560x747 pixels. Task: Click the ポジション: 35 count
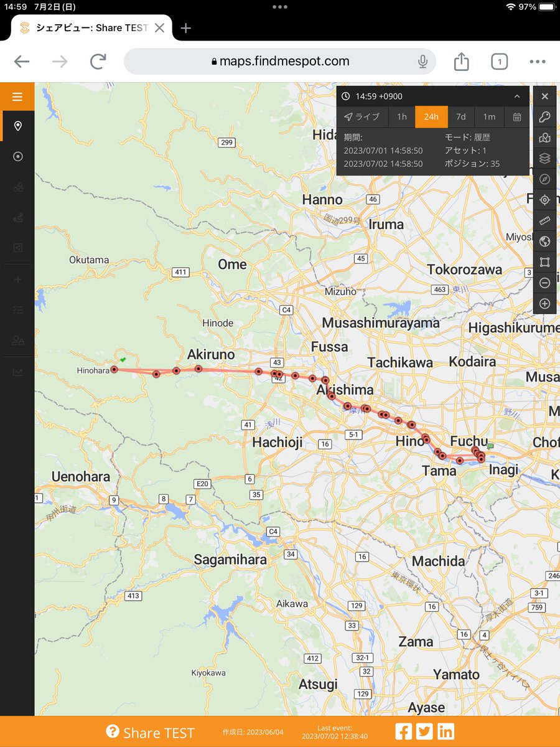tap(472, 164)
